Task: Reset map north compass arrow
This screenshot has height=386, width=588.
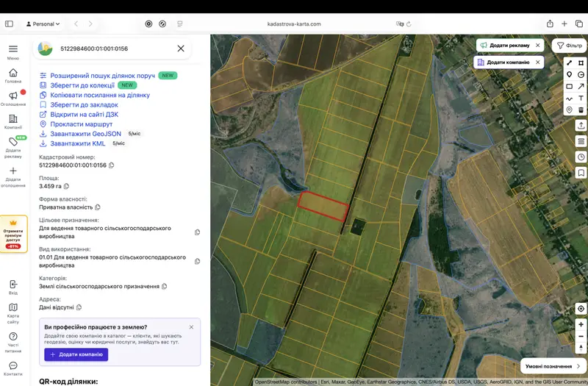Action: click(x=581, y=348)
